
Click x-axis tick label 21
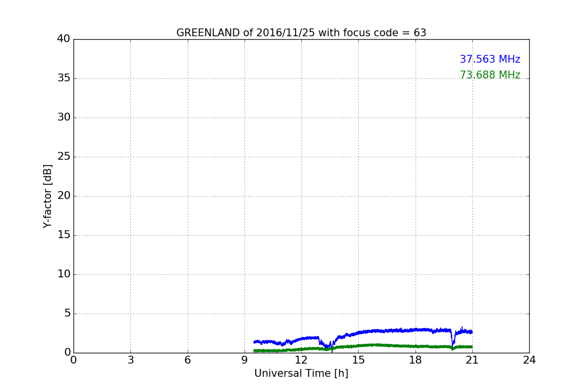pyautogui.click(x=472, y=360)
